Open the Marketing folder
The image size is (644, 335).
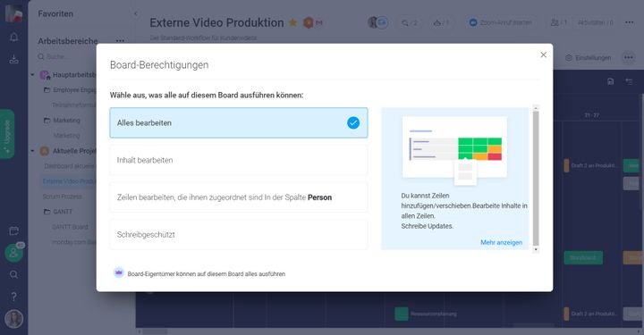pyautogui.click(x=62, y=120)
